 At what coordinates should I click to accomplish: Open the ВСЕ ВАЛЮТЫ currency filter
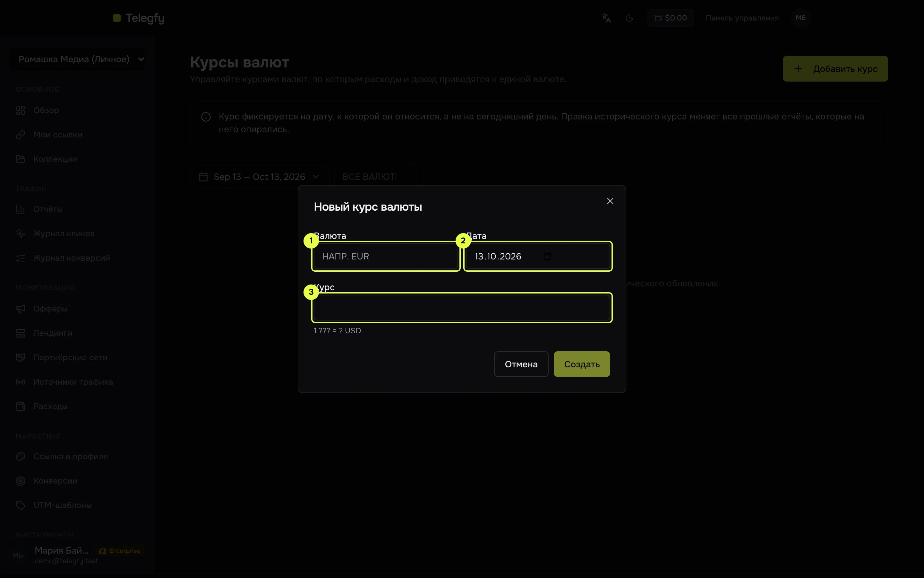[x=375, y=177]
